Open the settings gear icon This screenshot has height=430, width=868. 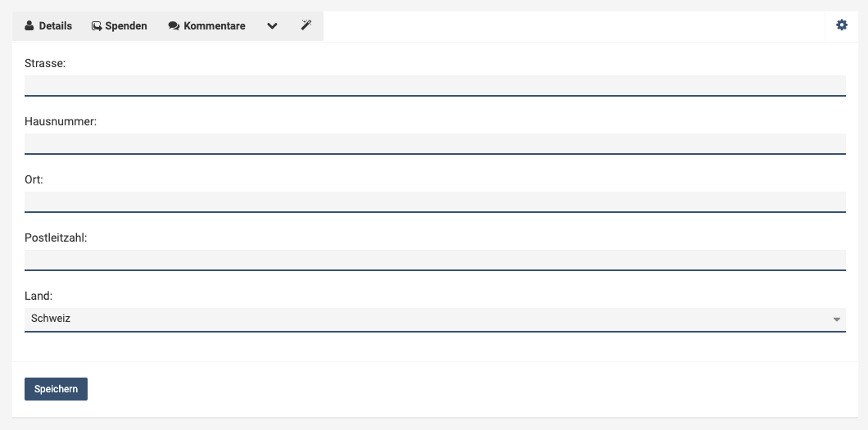(x=842, y=25)
